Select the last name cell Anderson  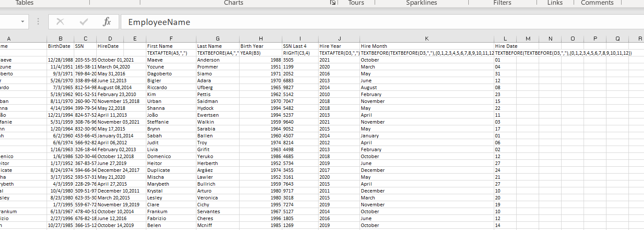tap(218, 60)
